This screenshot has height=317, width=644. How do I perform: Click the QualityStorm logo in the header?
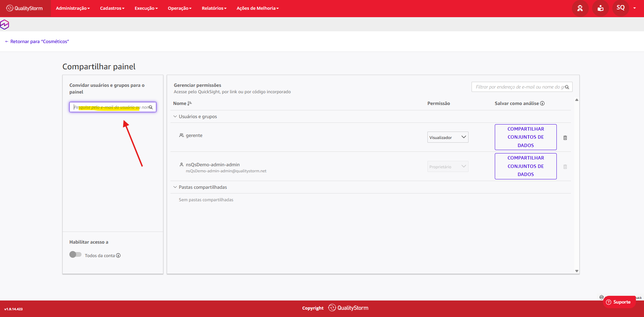coord(25,8)
